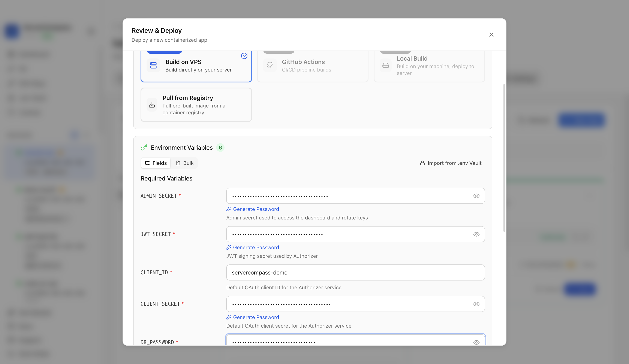Focus the ADMIN_SECRET input field
This screenshot has width=629, height=364.
[x=355, y=196]
